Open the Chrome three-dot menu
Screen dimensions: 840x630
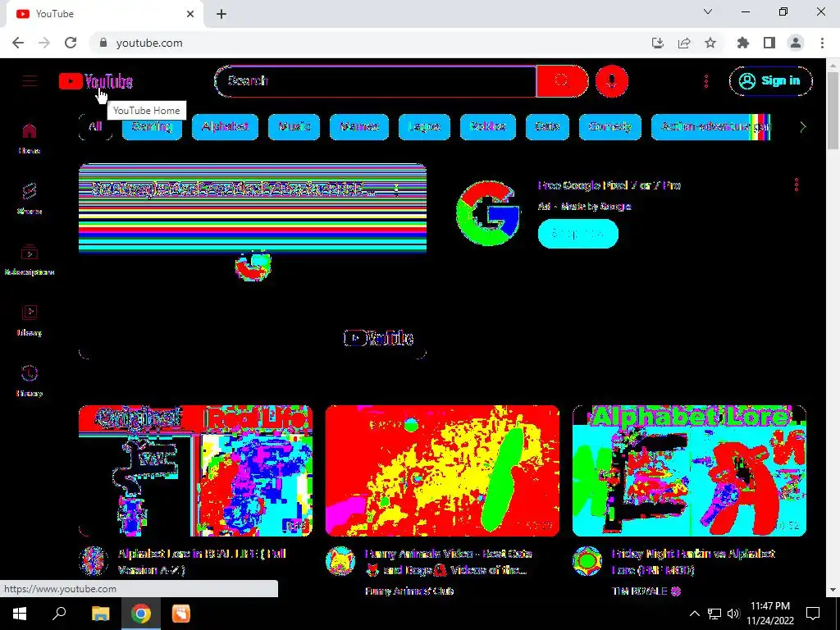point(822,43)
